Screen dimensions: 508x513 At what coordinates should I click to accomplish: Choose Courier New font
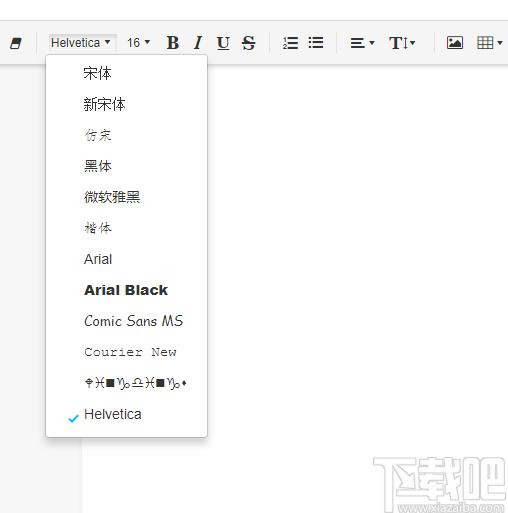[126, 352]
